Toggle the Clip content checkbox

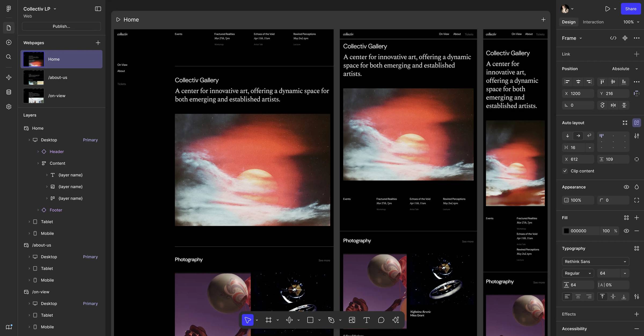[565, 171]
